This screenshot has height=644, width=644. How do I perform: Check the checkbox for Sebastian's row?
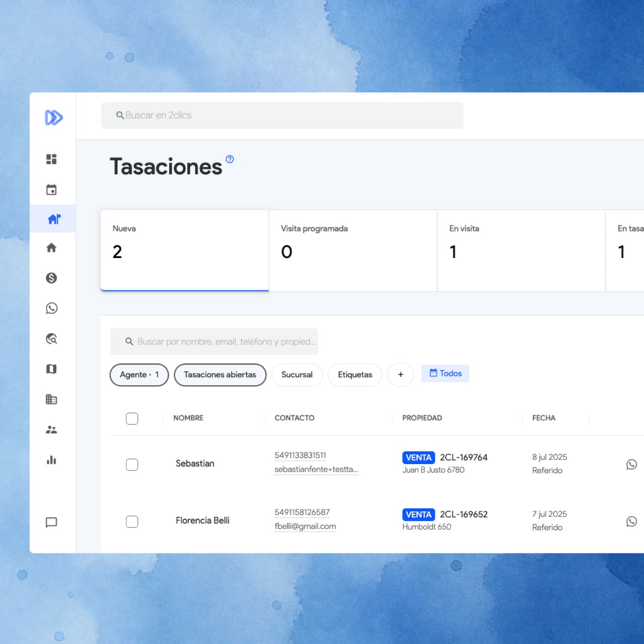[132, 465]
